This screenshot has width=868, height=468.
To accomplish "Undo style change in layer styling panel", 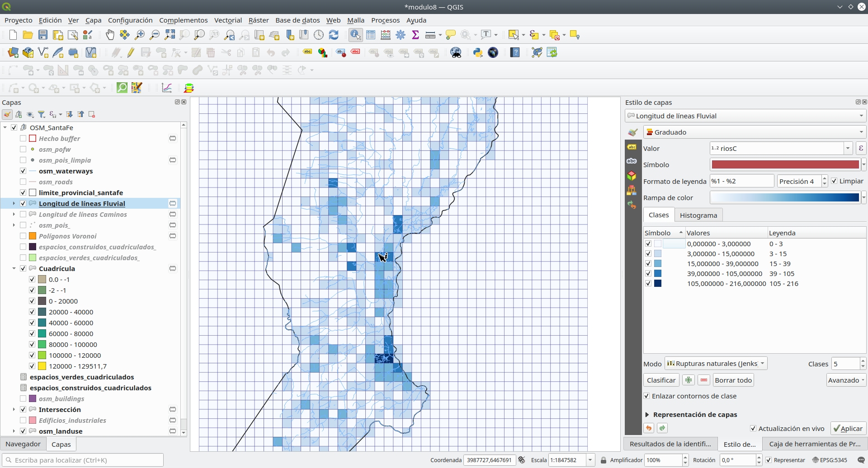I will tap(649, 428).
